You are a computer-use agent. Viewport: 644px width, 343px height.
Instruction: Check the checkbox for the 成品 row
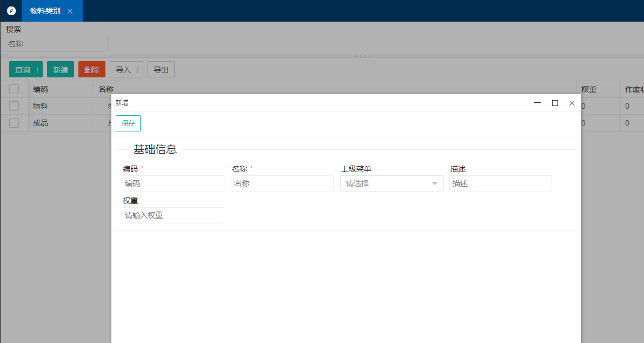(x=14, y=123)
